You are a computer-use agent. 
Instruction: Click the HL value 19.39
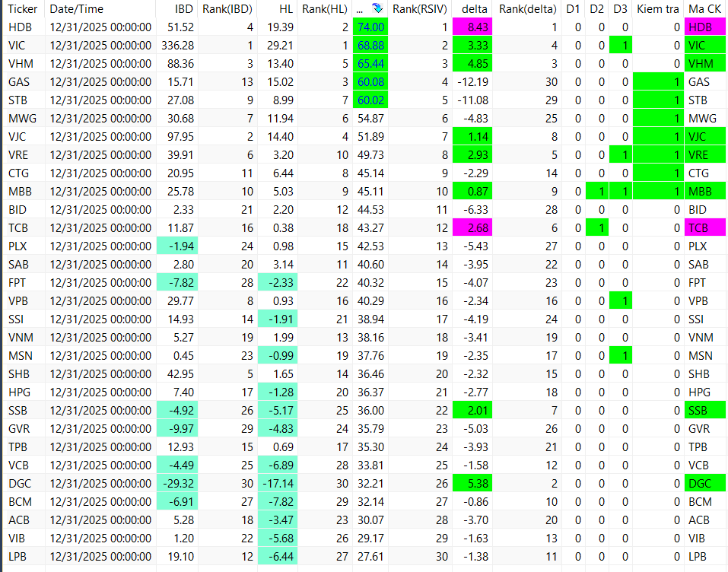click(281, 27)
